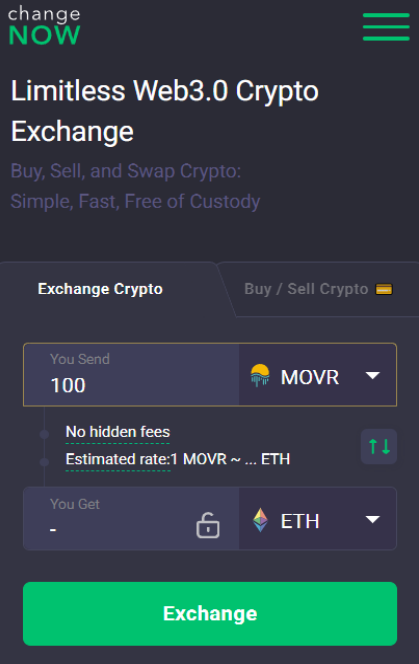Open ETH receive currency selector
The image size is (419, 664).
point(318,519)
